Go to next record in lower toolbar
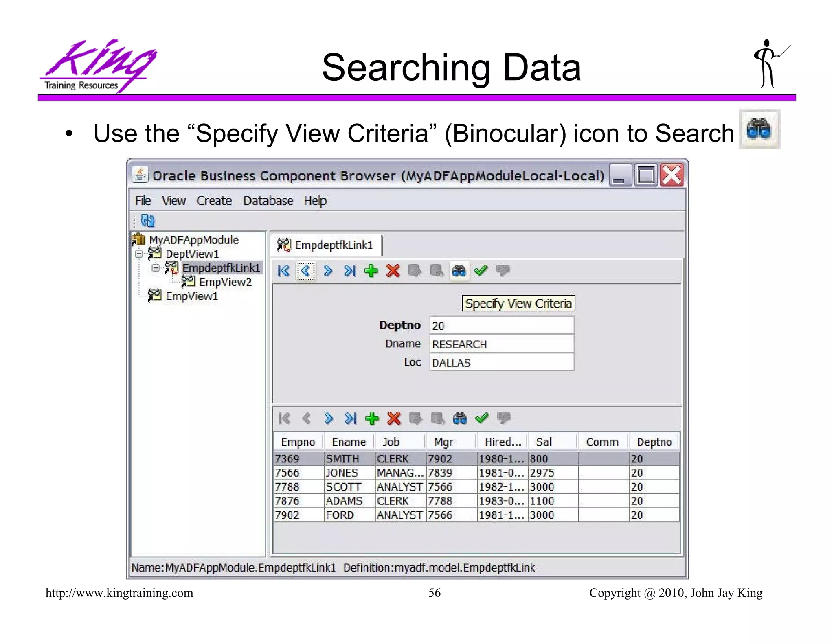 coord(329,418)
